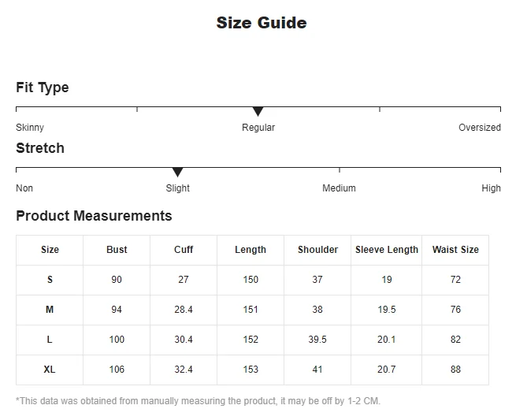Screen dimensions: 516x420
Task: Click the L shoulder value 39.5
Action: pos(317,340)
